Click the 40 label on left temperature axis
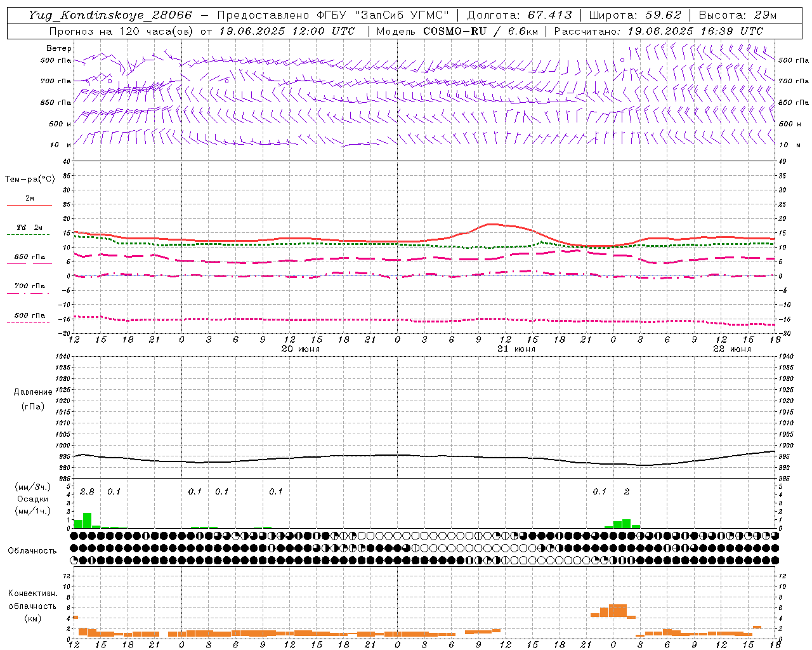 (x=67, y=161)
